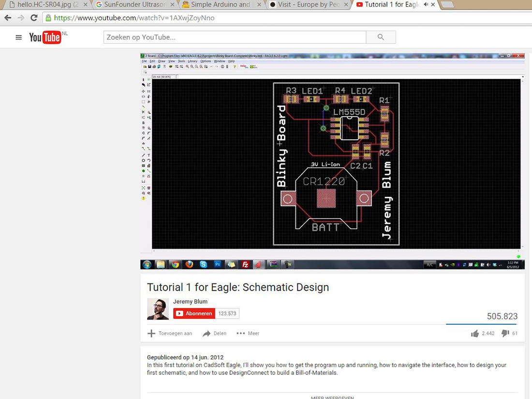Switch to the hello.HC-SR04.jpg tab
This screenshot has height=399, width=532.
(47, 5)
